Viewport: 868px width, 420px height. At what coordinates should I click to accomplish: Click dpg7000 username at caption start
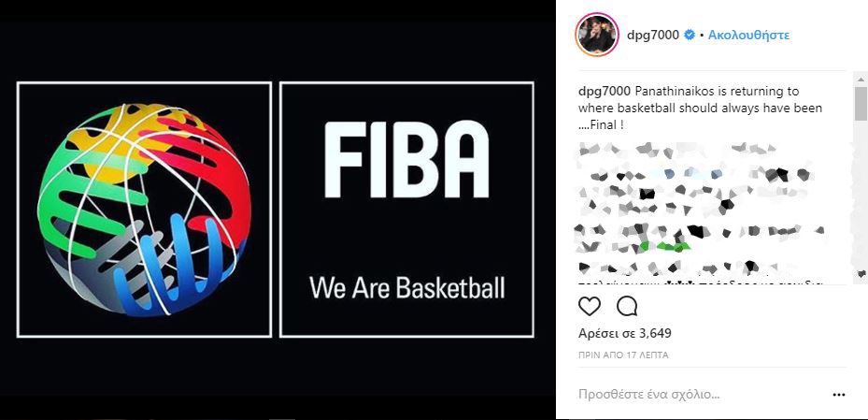(x=605, y=91)
